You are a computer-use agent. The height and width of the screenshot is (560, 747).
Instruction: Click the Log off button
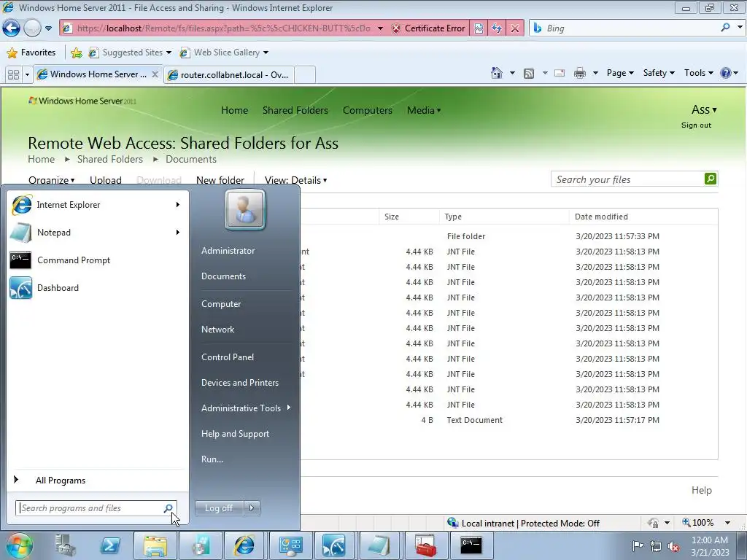tap(219, 508)
